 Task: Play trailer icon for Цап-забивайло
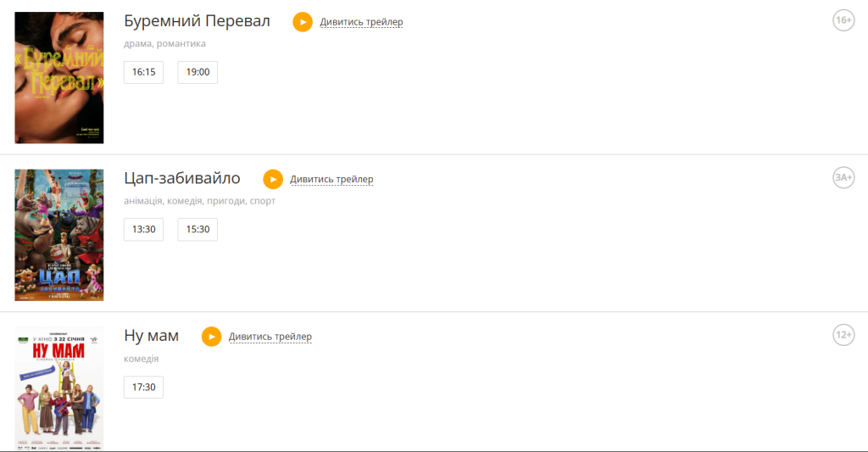tap(273, 179)
